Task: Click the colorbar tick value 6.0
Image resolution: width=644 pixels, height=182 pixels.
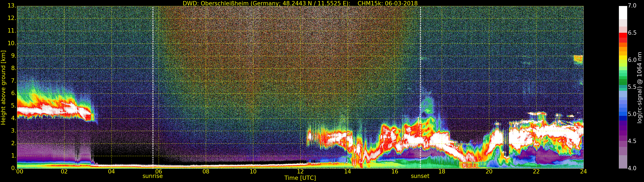Action: (632, 60)
